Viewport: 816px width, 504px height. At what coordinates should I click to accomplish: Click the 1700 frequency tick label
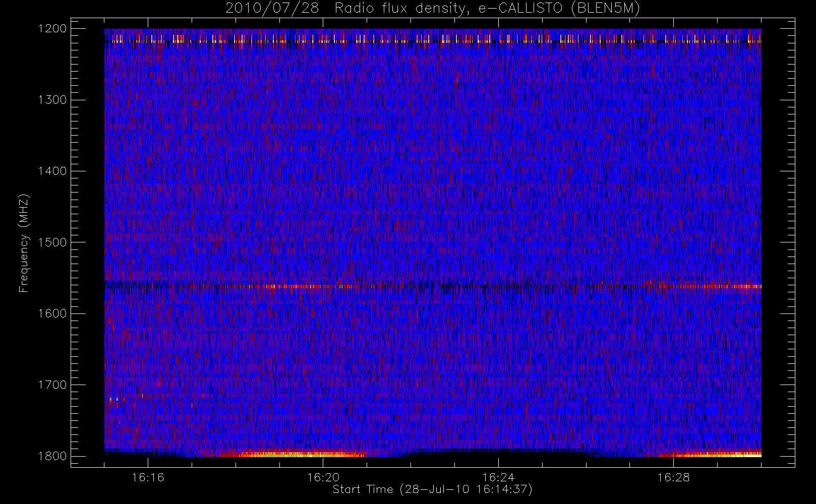[x=52, y=385]
